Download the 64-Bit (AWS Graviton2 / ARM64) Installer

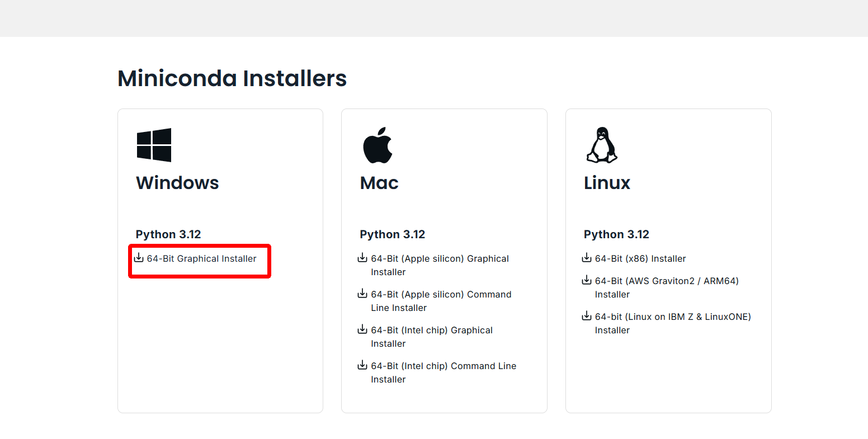pyautogui.click(x=667, y=287)
